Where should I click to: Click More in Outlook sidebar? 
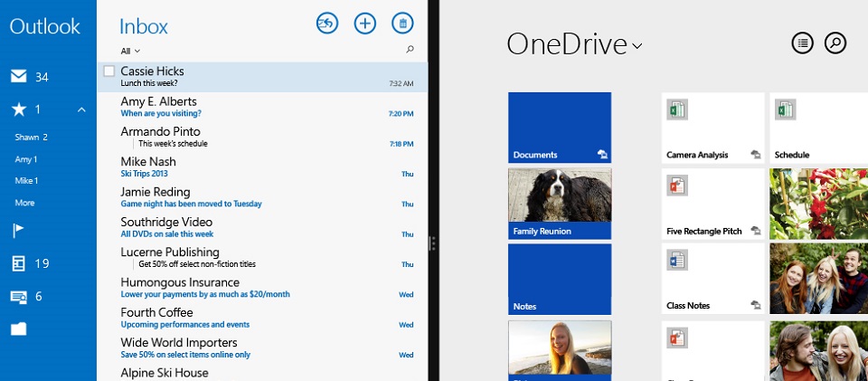point(24,203)
